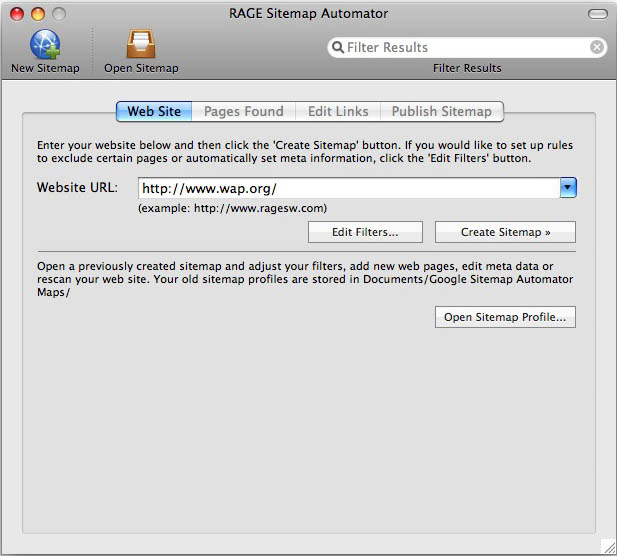Click the New Sitemap globe icon
This screenshot has height=556, width=617.
pyautogui.click(x=45, y=44)
